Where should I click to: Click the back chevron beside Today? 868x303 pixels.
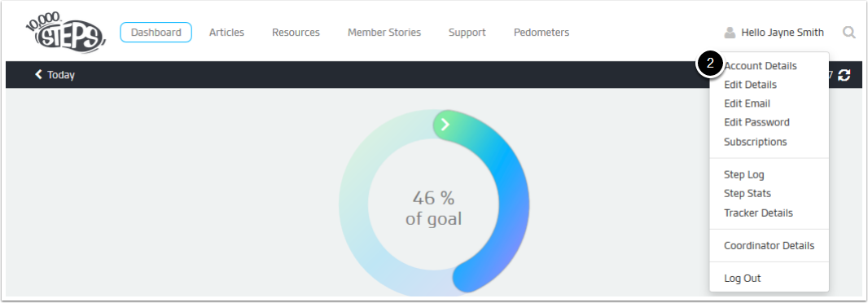(x=38, y=74)
